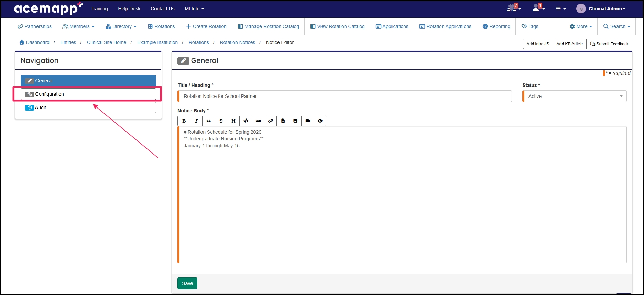Open the Status dropdown showing Active
The height and width of the screenshot is (295, 644).
pyautogui.click(x=574, y=96)
